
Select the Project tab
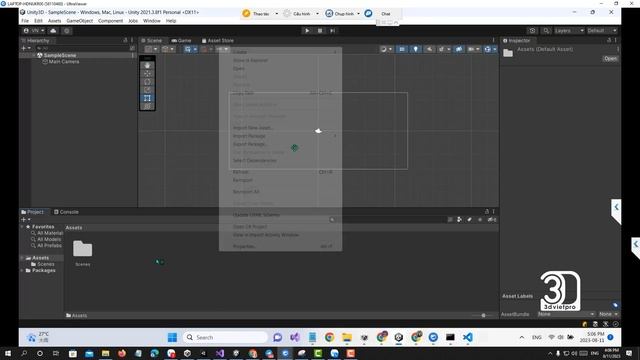coord(33,212)
